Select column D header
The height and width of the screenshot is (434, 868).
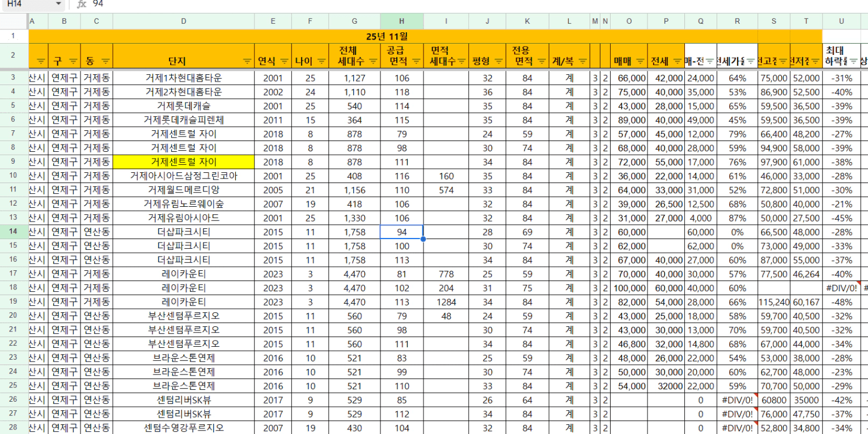[183, 22]
